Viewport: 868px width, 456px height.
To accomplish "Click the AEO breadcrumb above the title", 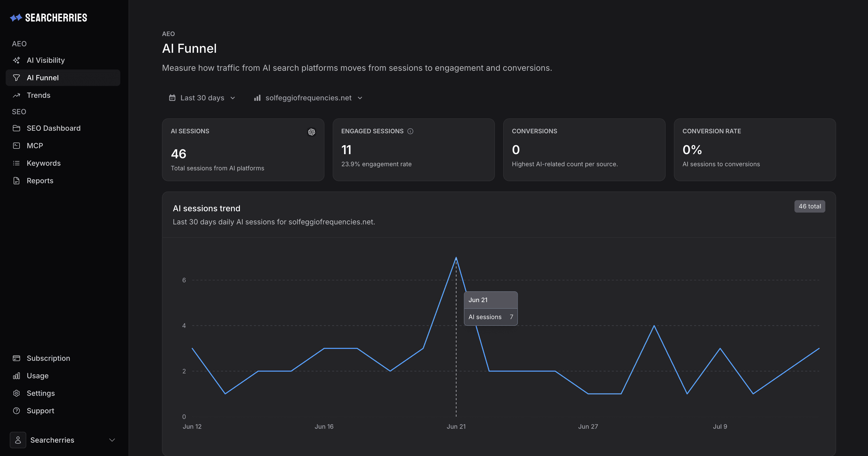I will (168, 34).
